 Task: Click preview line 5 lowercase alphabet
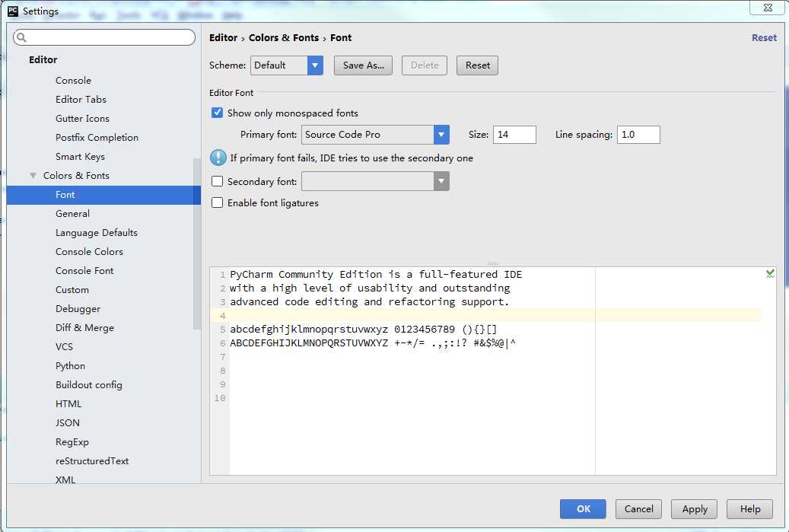[309, 329]
